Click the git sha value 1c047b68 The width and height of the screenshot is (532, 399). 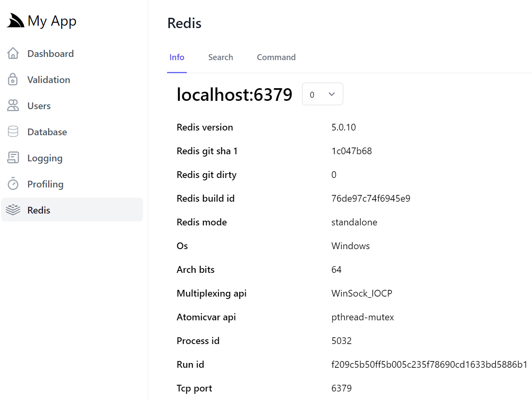(x=352, y=151)
